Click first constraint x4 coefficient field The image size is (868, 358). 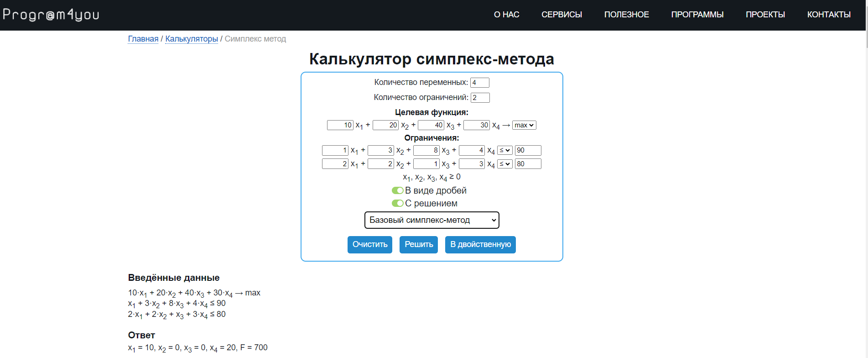point(472,150)
